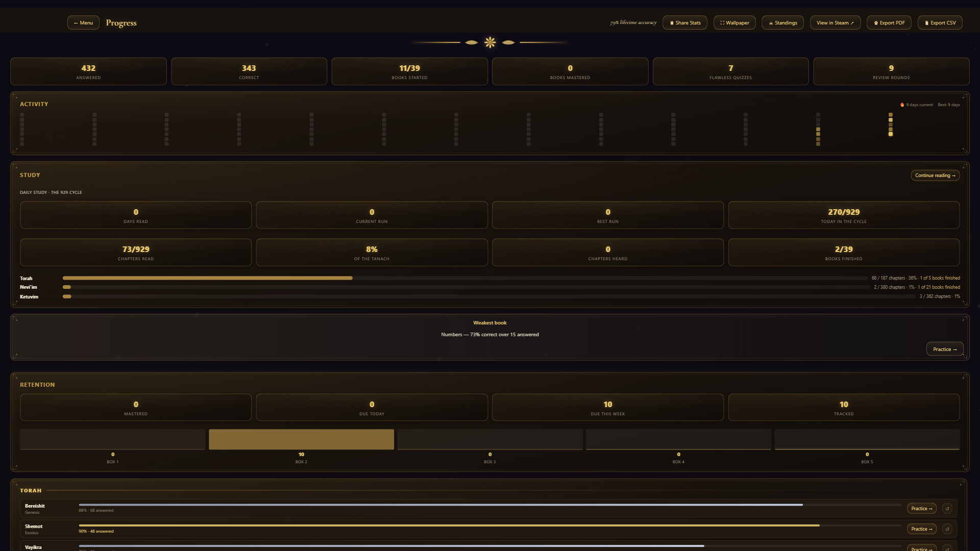The width and height of the screenshot is (980, 551).
Task: Select the Days Read study card
Action: (x=136, y=215)
